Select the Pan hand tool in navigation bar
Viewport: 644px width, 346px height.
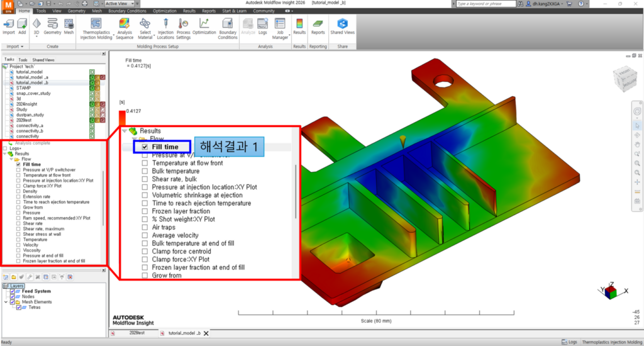pyautogui.click(x=637, y=144)
